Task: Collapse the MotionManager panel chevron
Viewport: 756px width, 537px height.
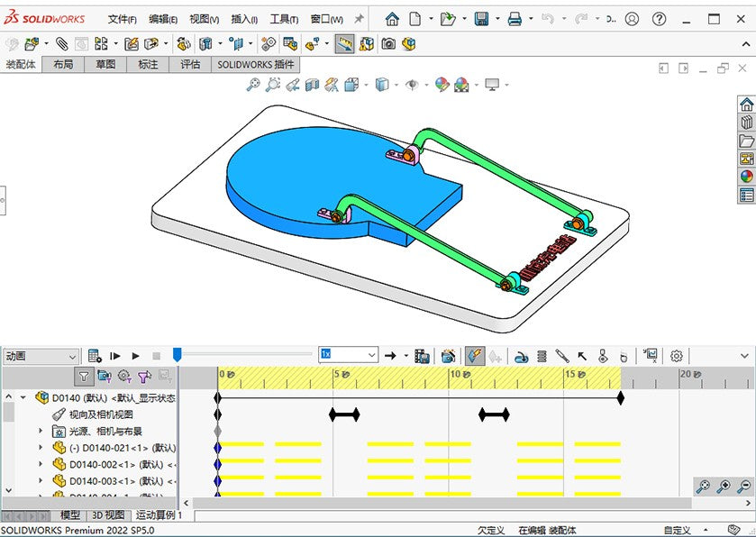Action: 744,356
